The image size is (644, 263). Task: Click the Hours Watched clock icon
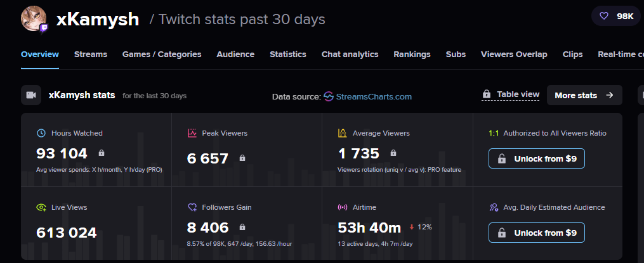(41, 133)
